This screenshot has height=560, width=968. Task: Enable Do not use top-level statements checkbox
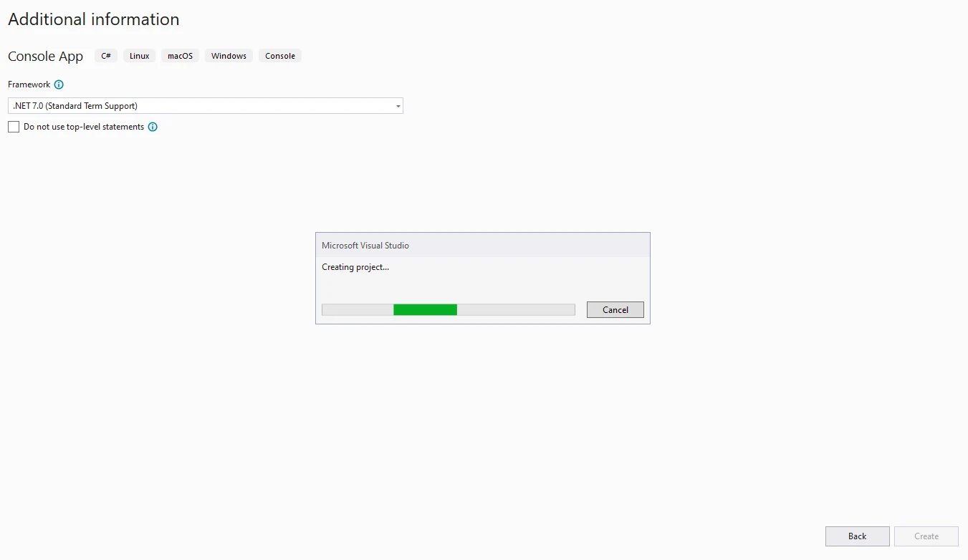tap(14, 127)
